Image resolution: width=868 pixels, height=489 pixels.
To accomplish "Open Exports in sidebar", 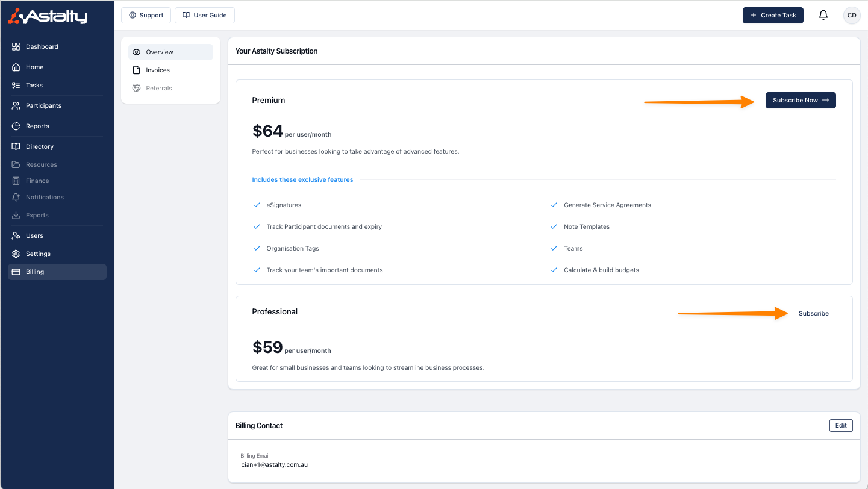I will (x=57, y=215).
